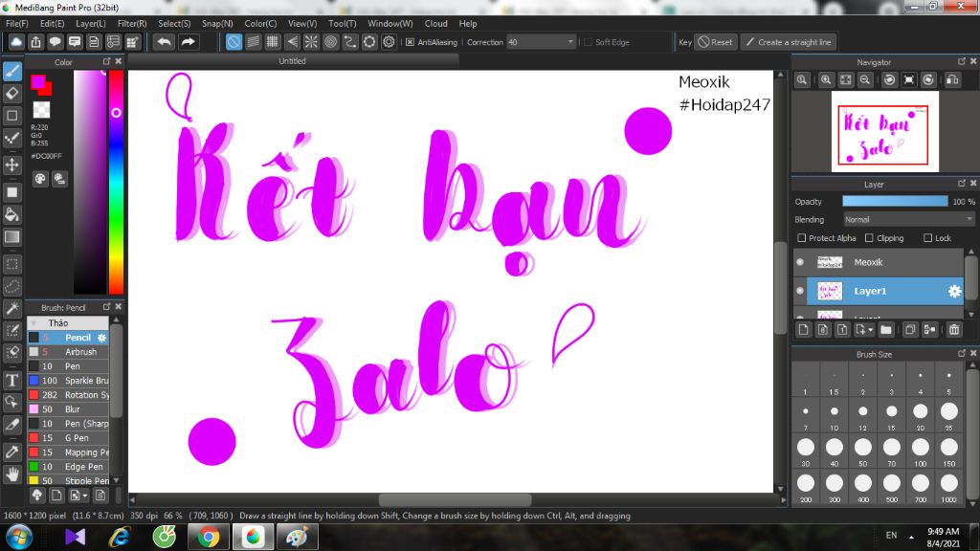This screenshot has width=980, height=551.
Task: Open Chrome from taskbar
Action: click(209, 538)
